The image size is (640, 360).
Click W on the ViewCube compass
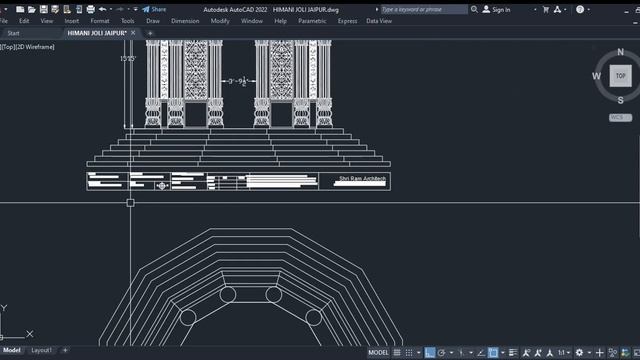pyautogui.click(x=596, y=76)
